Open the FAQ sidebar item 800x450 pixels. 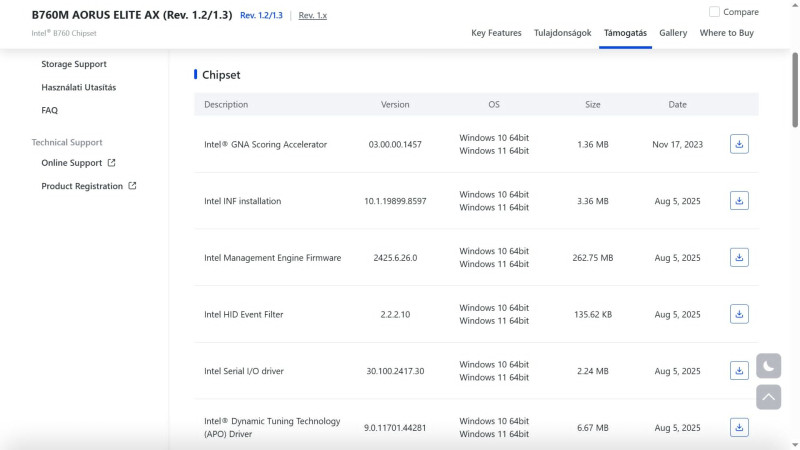coord(50,110)
